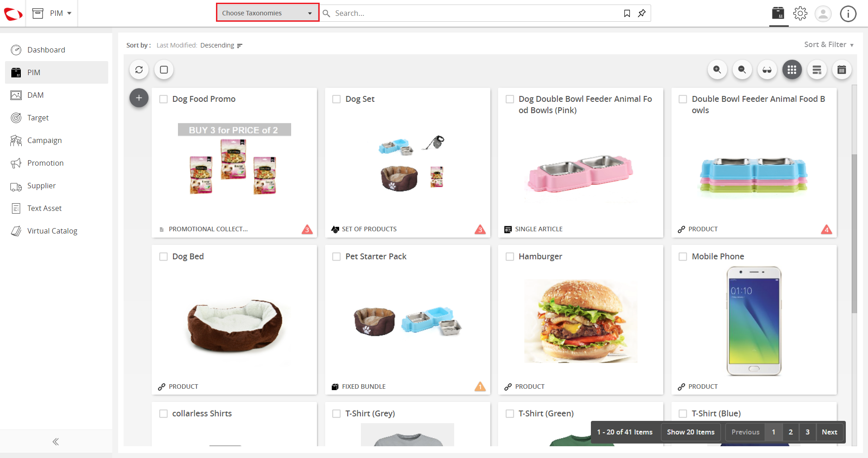Image resolution: width=868 pixels, height=458 pixels.
Task: Click the pin icon in search bar
Action: [642, 13]
